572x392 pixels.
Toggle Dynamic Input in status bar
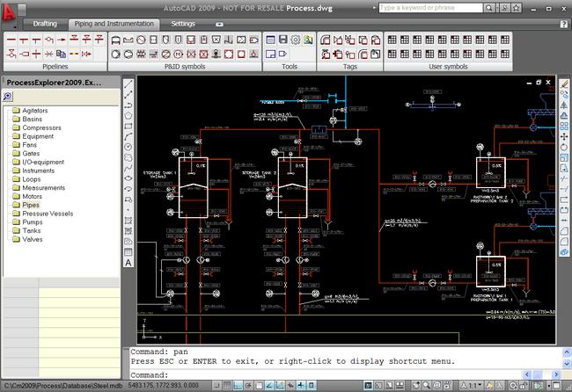coord(290,385)
